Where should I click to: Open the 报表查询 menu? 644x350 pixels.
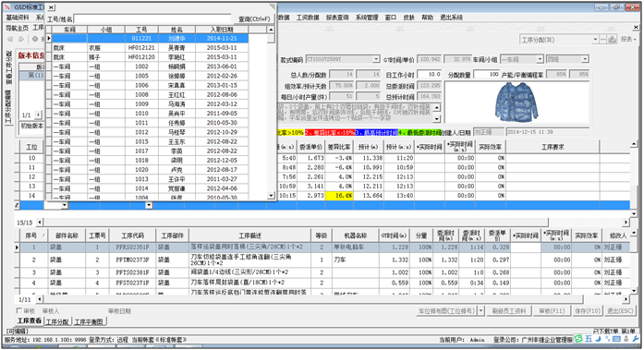[x=337, y=18]
